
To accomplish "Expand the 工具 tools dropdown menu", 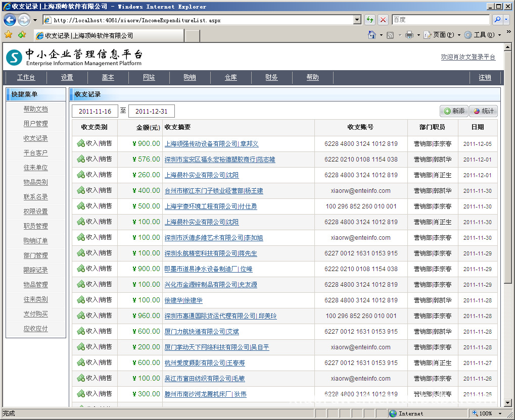I will pos(500,35).
